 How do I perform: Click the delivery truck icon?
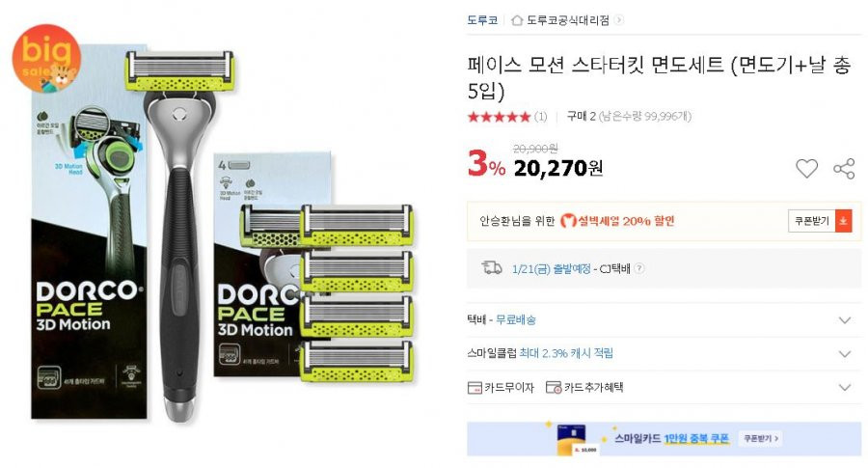(492, 268)
